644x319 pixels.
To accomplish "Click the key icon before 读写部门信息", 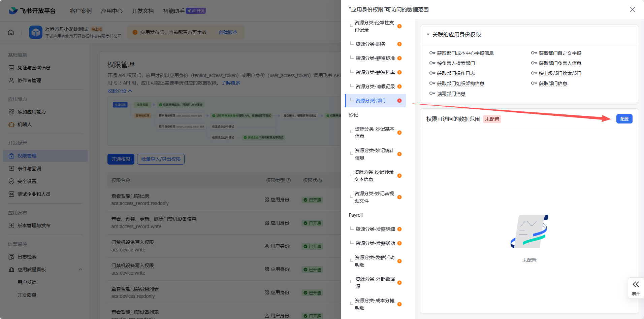I will 432,94.
